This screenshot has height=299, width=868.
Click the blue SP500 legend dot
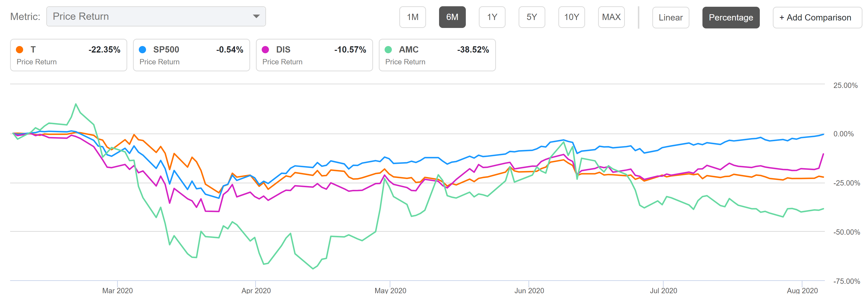142,49
